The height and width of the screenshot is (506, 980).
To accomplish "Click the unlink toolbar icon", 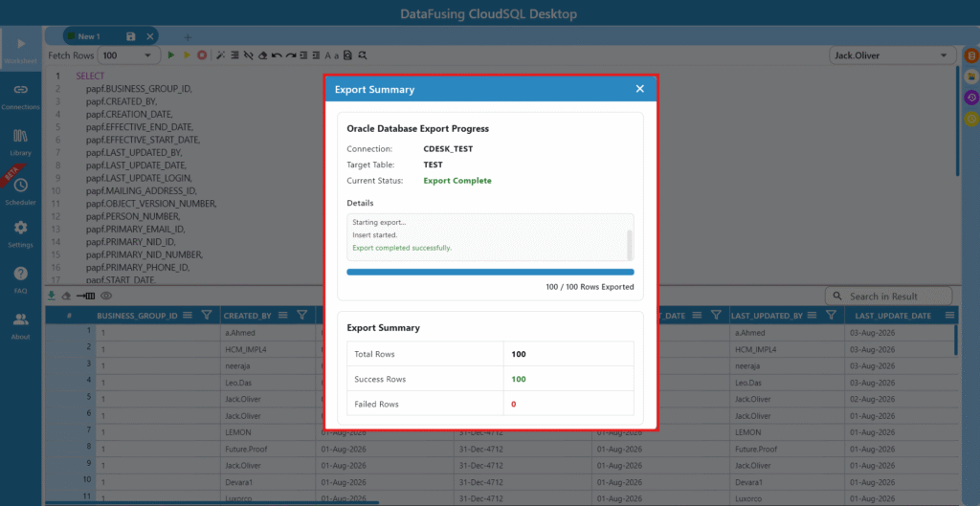I will pyautogui.click(x=248, y=55).
